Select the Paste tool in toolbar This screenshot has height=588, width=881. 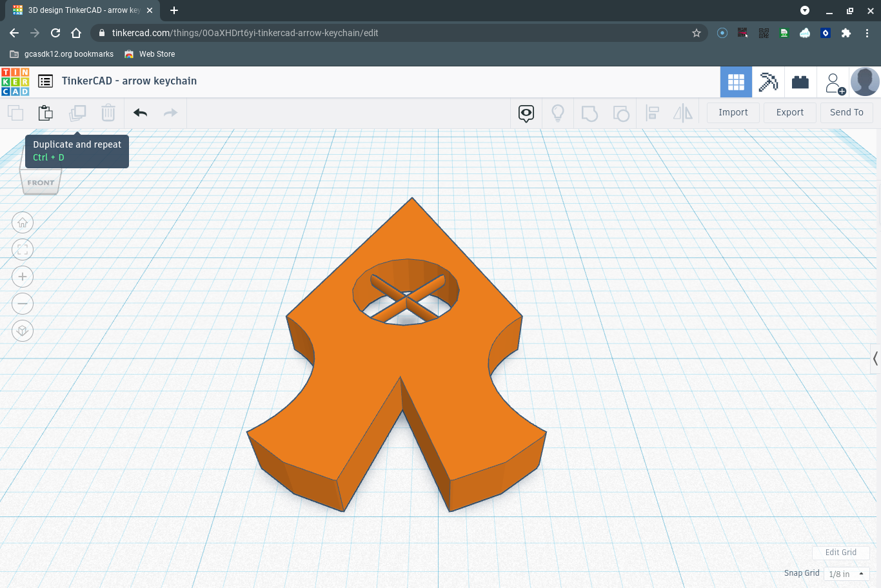click(x=45, y=112)
